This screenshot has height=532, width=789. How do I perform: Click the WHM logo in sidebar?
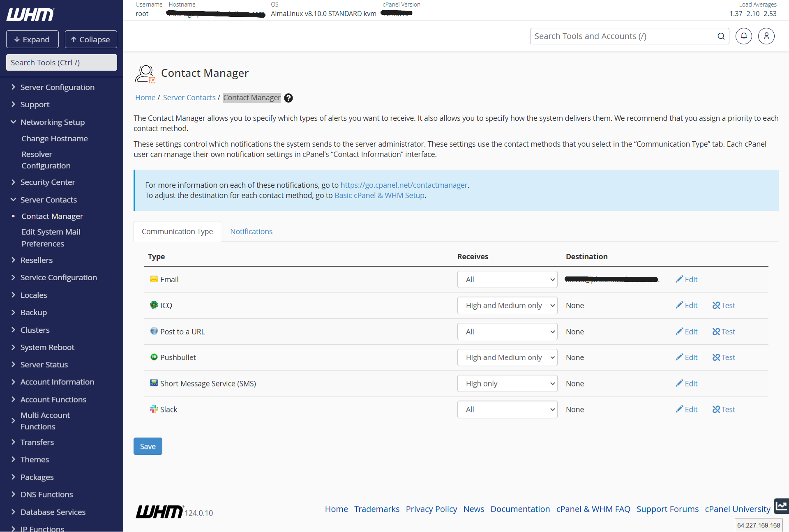coord(30,15)
